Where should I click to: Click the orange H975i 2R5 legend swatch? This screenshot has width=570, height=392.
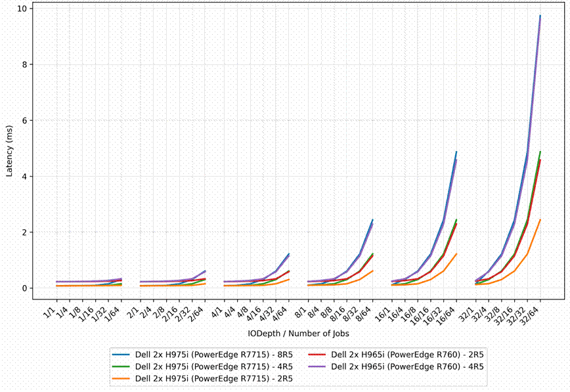coord(121,379)
